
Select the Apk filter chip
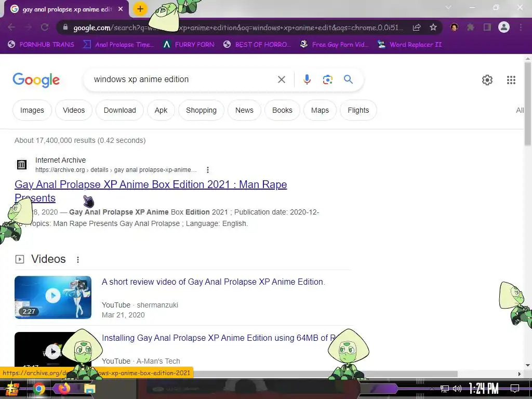click(161, 110)
